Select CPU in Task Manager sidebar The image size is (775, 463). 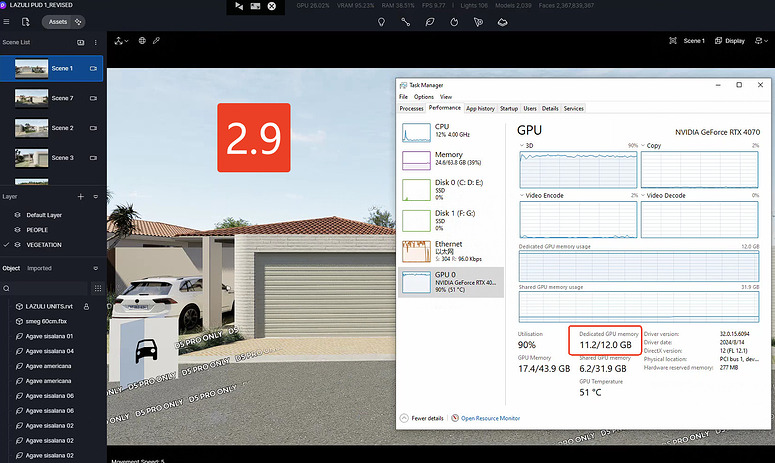(451, 131)
